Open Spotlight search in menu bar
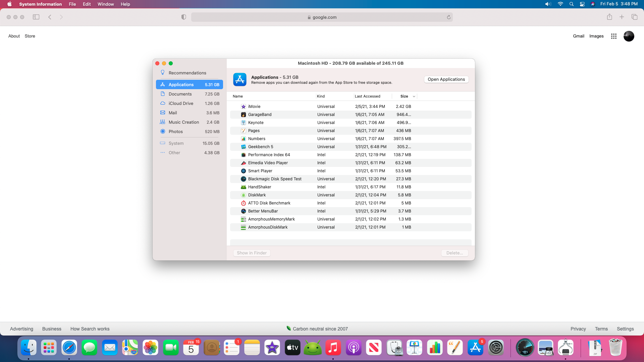Image resolution: width=644 pixels, height=362 pixels. pyautogui.click(x=571, y=4)
